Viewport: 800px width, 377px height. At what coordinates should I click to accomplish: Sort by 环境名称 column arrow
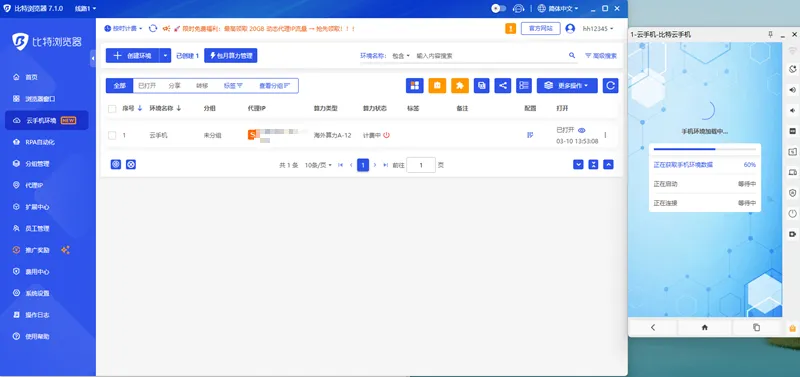[x=179, y=109]
